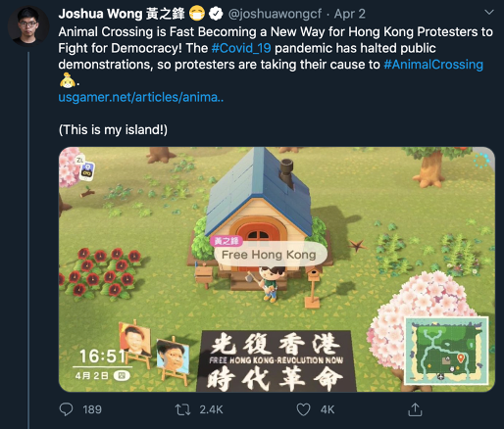Click the 4K likes count
The height and width of the screenshot is (429, 504).
[328, 409]
